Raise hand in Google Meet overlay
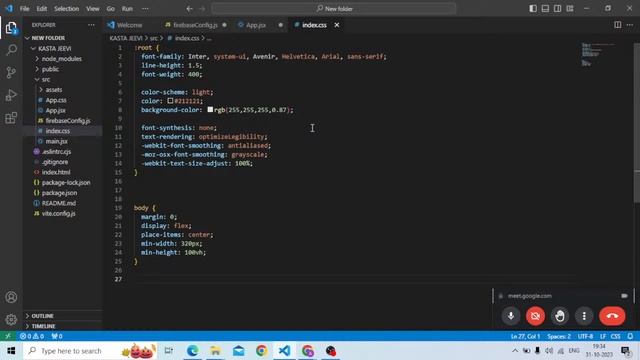640x360 pixels. [560, 316]
